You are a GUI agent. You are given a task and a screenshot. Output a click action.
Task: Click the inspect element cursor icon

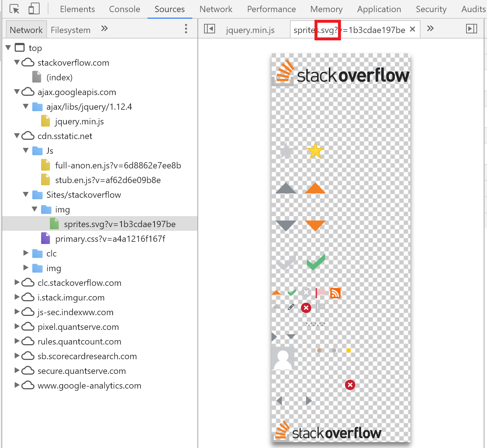14,9
